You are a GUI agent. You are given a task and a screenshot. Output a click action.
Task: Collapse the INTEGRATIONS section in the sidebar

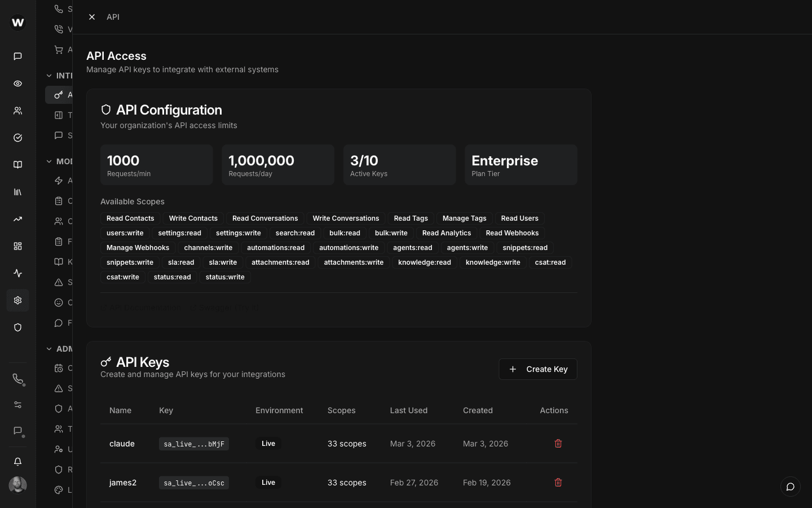click(x=49, y=75)
